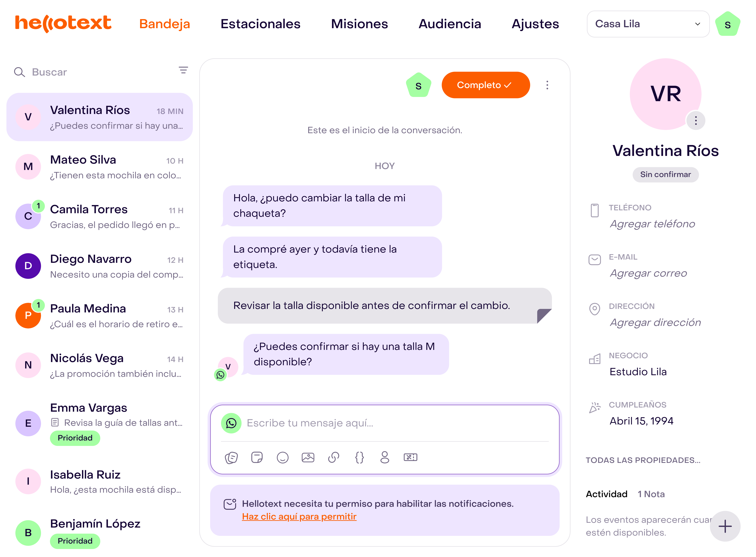756x557 pixels.
Task: Click the search magnifier icon
Action: coord(20,72)
